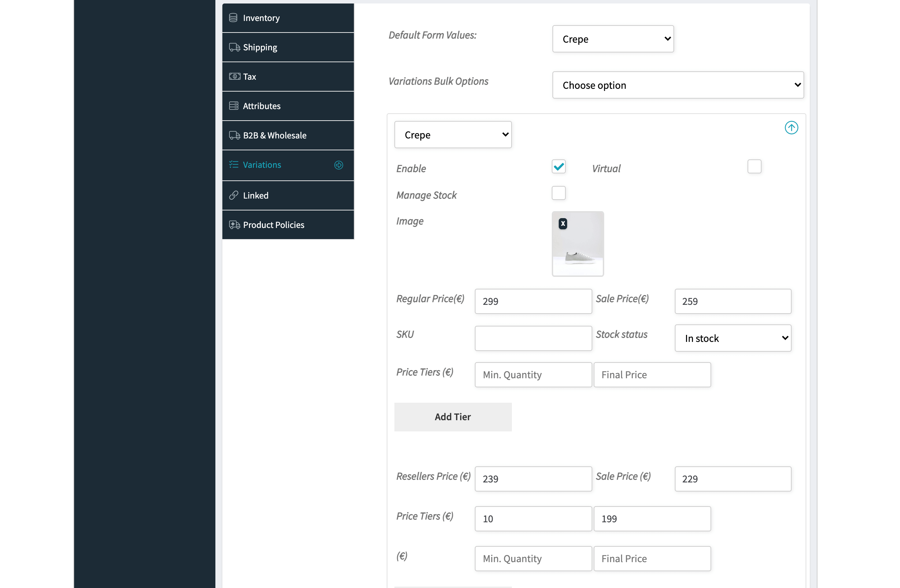Click the arrow circle icon beside Variations
900x588 pixels.
(x=338, y=165)
